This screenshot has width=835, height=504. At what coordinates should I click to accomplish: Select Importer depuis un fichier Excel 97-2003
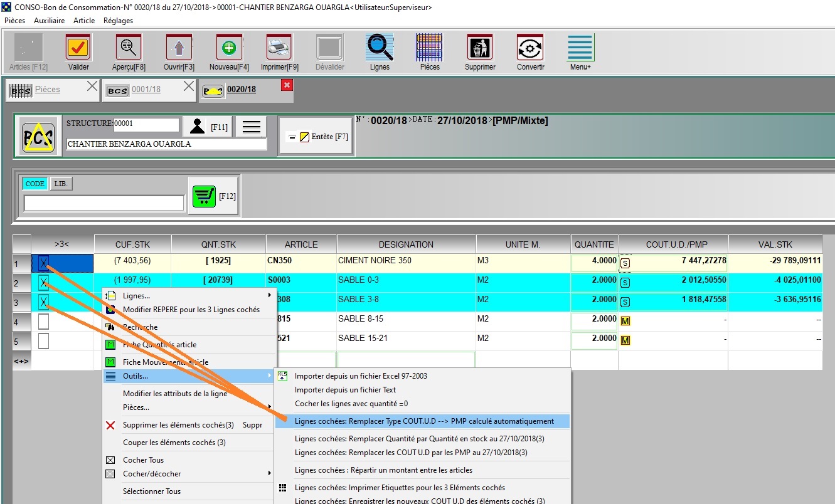(x=361, y=376)
